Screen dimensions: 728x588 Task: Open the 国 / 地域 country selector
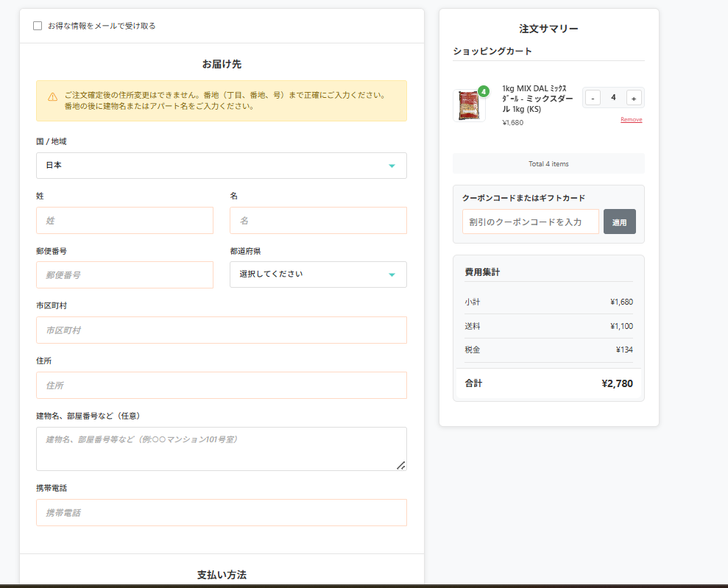point(221,166)
